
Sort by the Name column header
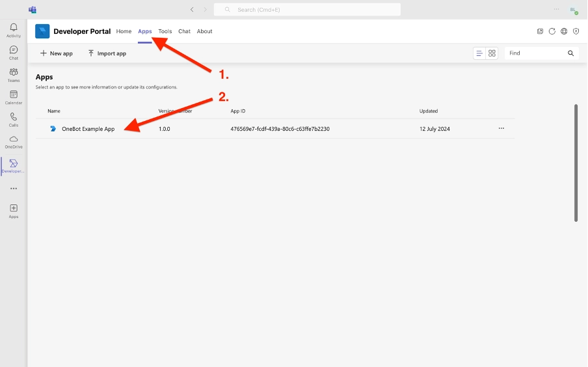pos(54,111)
